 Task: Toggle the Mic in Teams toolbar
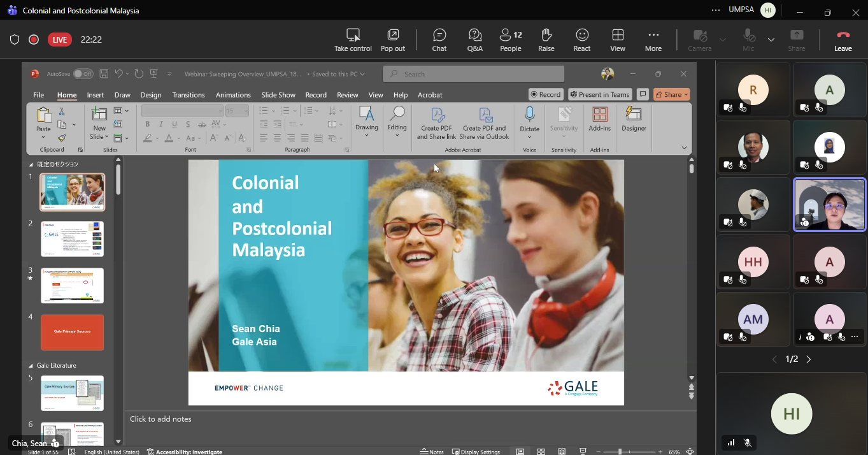point(748,40)
